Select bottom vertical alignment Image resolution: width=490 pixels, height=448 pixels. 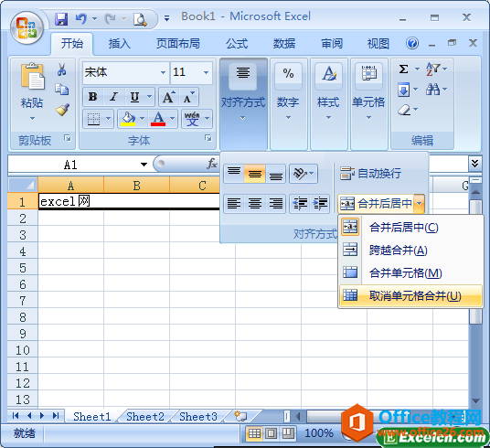(275, 174)
